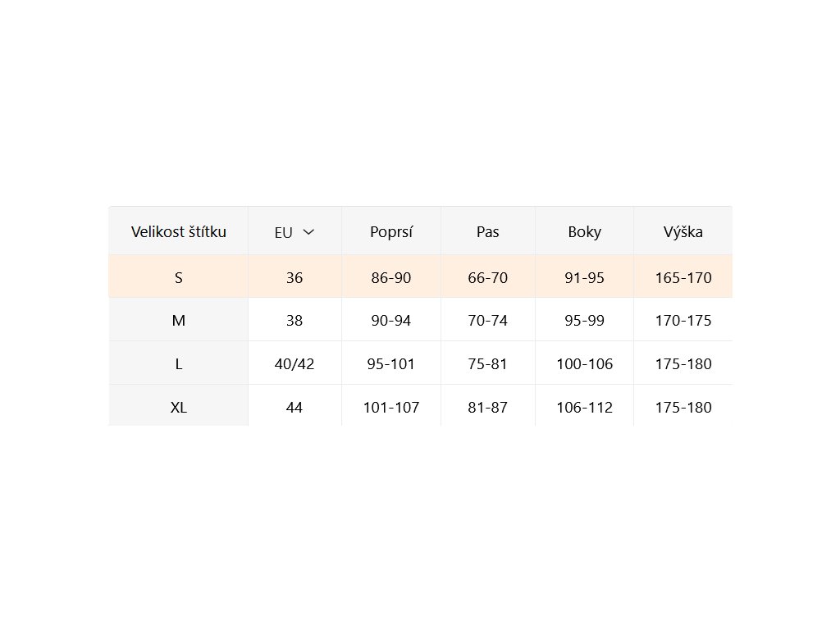
Task: Click the Boky column header
Action: coord(584,231)
